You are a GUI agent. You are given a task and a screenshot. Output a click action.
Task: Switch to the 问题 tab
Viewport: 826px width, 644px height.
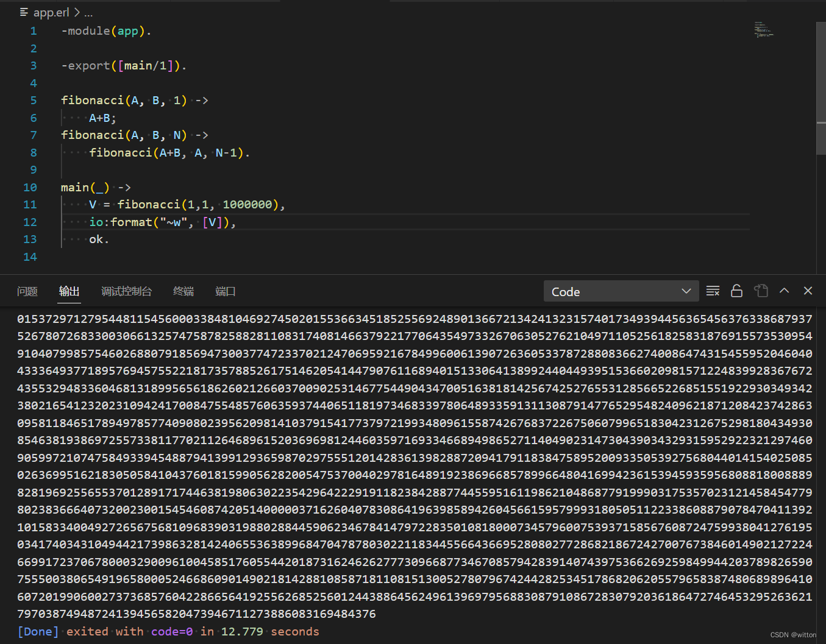[x=27, y=292]
